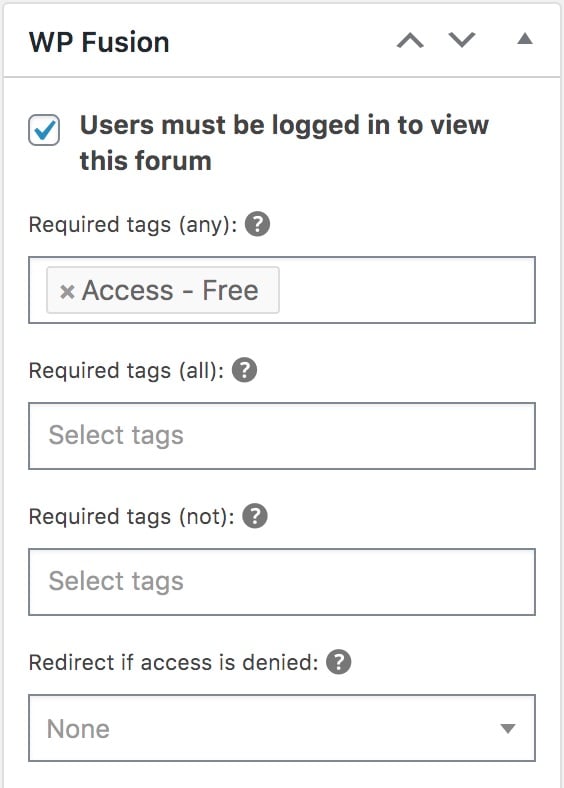The image size is (564, 788).
Task: Show help for Required tags (not)
Action: 255,516
